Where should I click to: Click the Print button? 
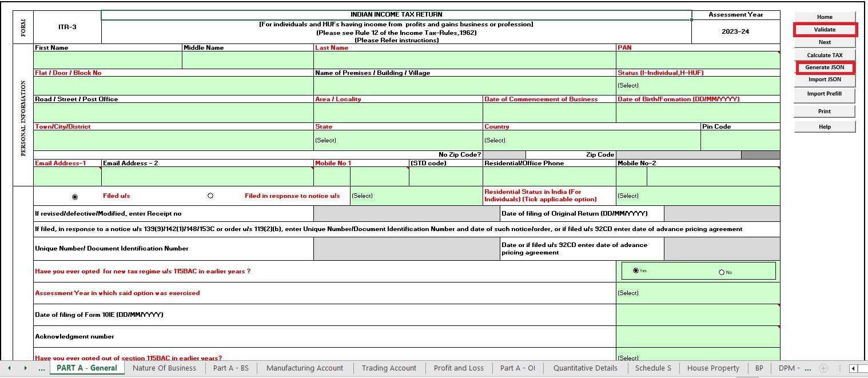[x=825, y=112]
